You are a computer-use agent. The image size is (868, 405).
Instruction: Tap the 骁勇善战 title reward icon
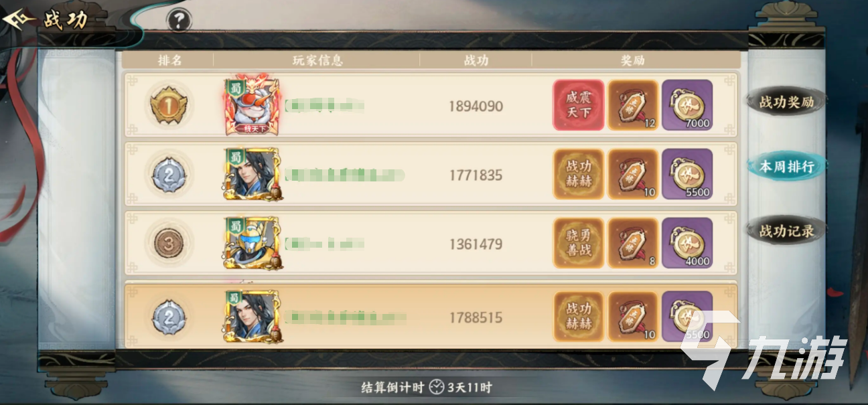(579, 244)
